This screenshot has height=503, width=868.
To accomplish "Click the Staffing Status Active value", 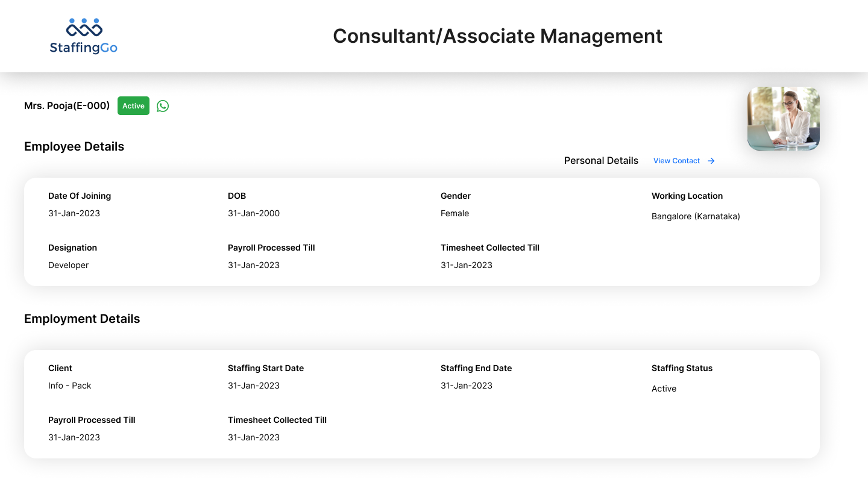I will tap(664, 389).
